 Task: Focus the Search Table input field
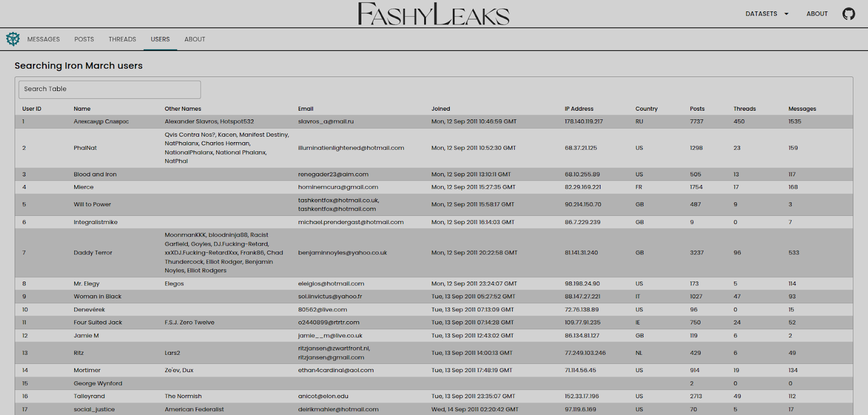110,89
